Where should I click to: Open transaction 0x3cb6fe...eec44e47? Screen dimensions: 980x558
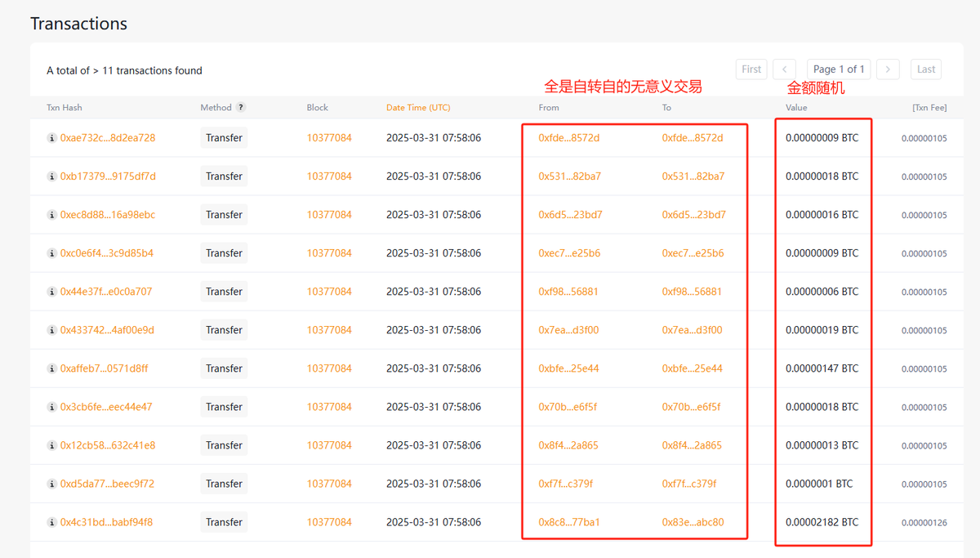coord(106,407)
